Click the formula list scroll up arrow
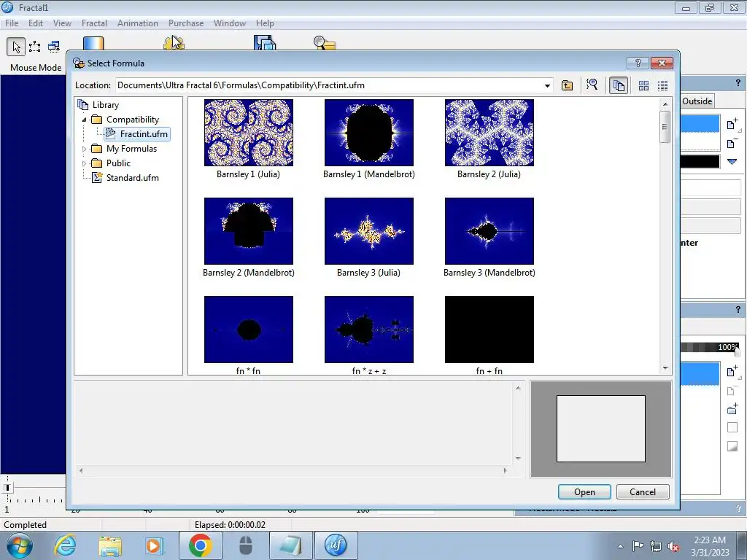Viewport: 747px width, 560px height. 665,104
